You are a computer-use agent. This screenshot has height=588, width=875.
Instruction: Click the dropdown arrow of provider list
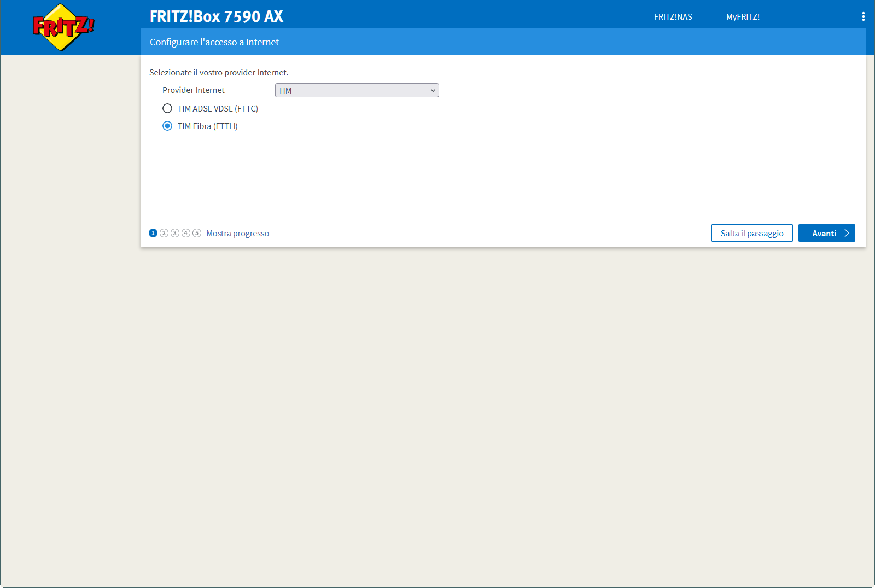click(433, 90)
